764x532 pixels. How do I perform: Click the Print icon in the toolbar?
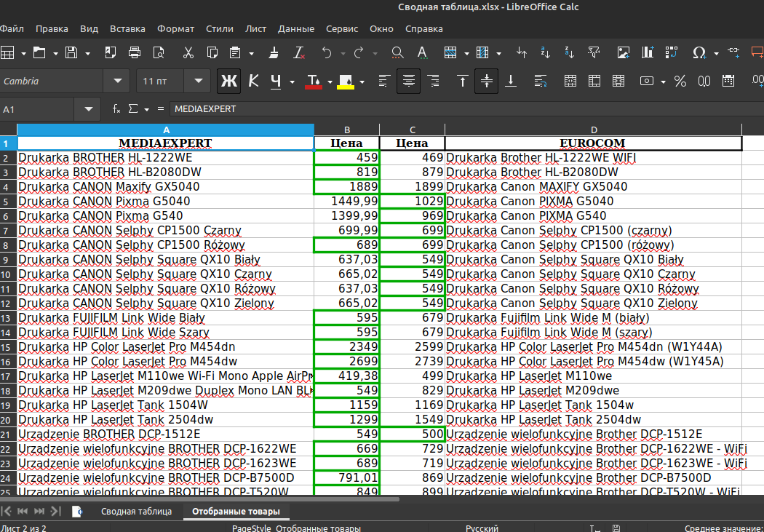tap(135, 52)
